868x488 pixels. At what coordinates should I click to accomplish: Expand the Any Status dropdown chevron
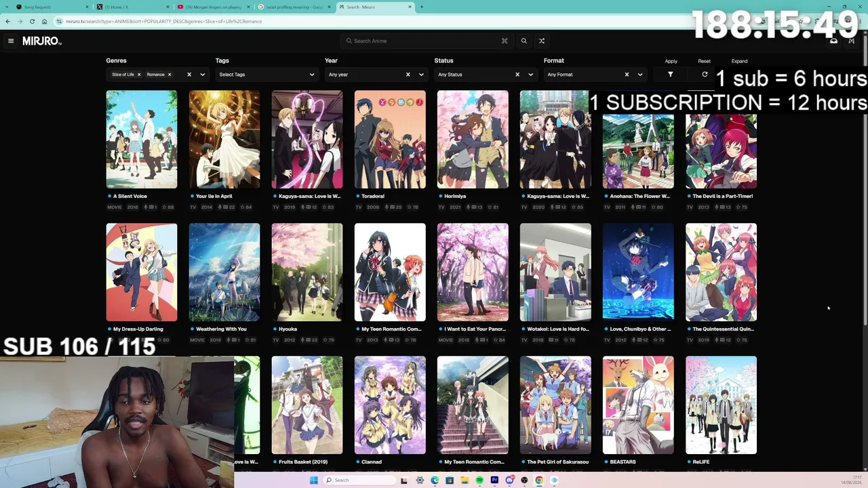(x=530, y=75)
